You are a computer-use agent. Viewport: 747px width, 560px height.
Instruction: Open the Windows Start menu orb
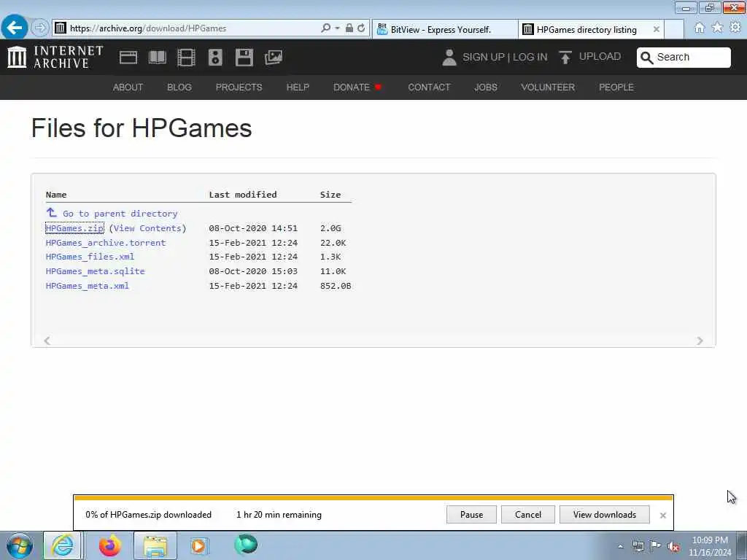[20, 545]
